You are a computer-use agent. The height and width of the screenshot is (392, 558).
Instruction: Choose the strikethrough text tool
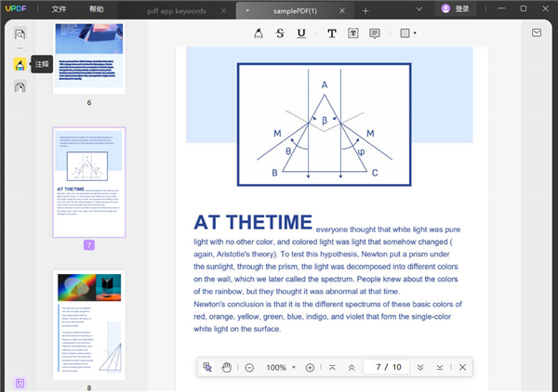coord(280,33)
